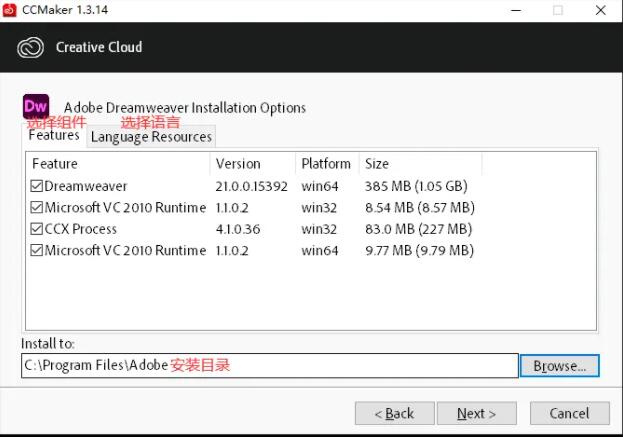Click the Creative Cloud logo icon
This screenshot has width=623, height=437.
[31, 48]
